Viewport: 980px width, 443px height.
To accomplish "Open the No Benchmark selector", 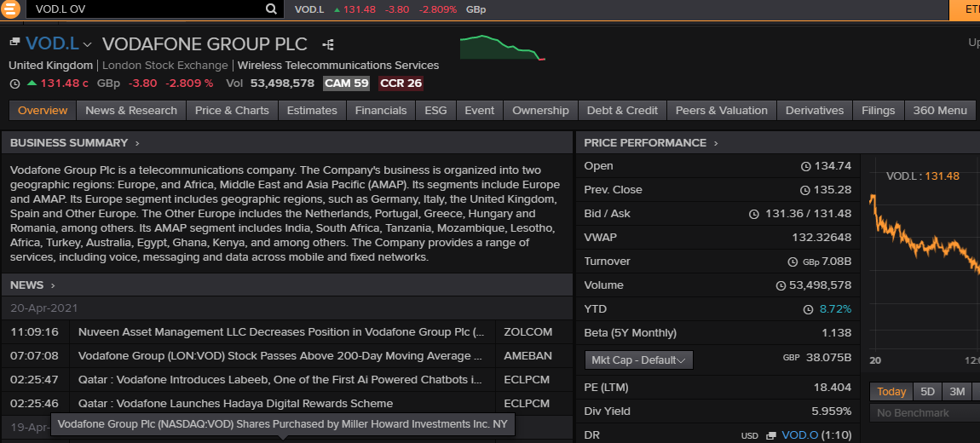I will [924, 413].
